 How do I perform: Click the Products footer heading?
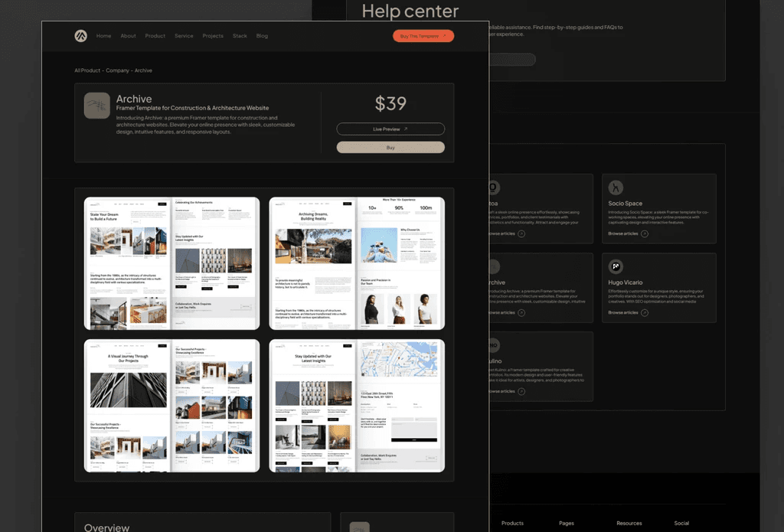click(512, 523)
